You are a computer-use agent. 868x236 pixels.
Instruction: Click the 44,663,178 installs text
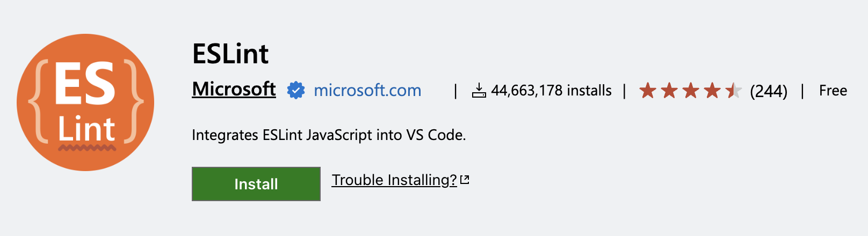click(551, 91)
